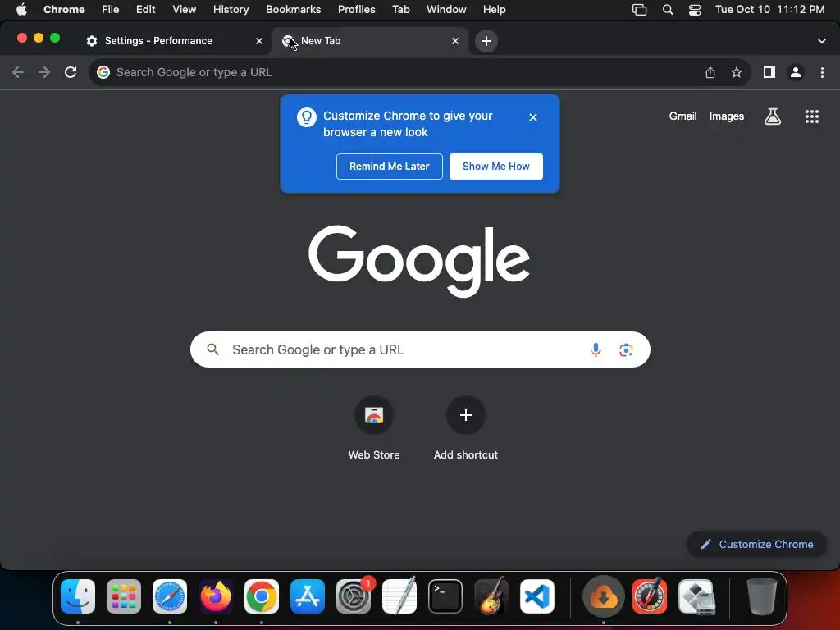Open the File menu

(x=111, y=10)
